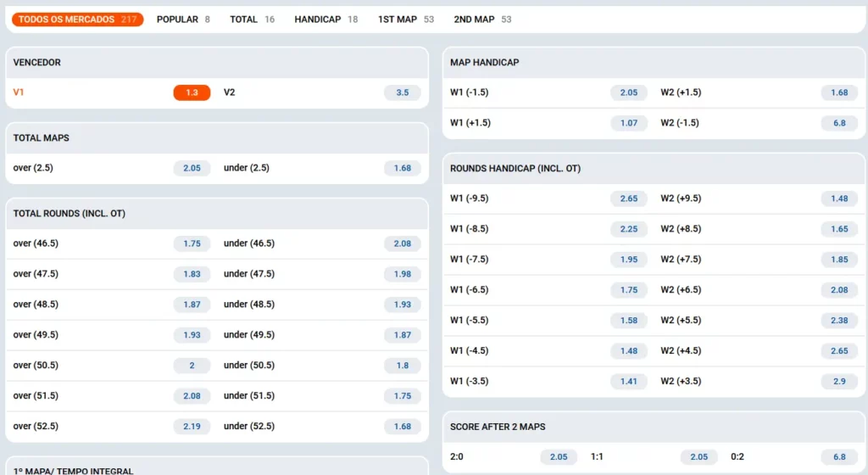Select map handicap W1 (-1.5) odds 2.05
868x475 pixels.
click(x=629, y=92)
